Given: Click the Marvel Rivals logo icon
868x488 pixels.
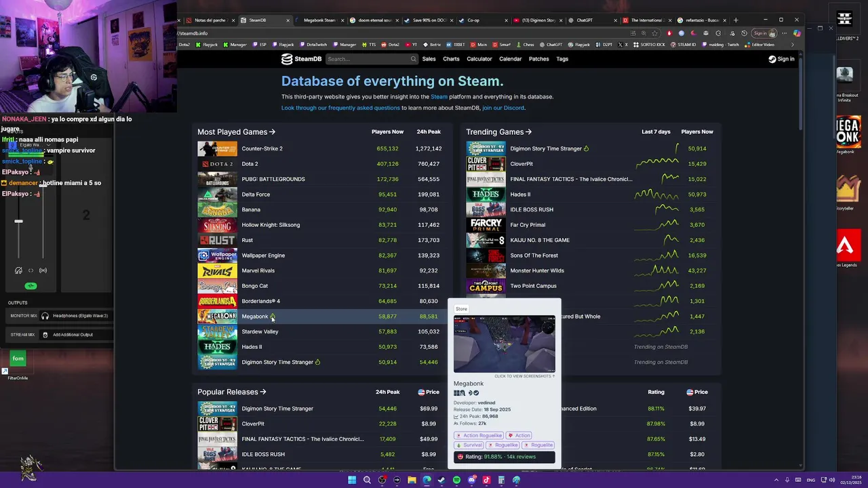Looking at the screenshot, I should [217, 270].
